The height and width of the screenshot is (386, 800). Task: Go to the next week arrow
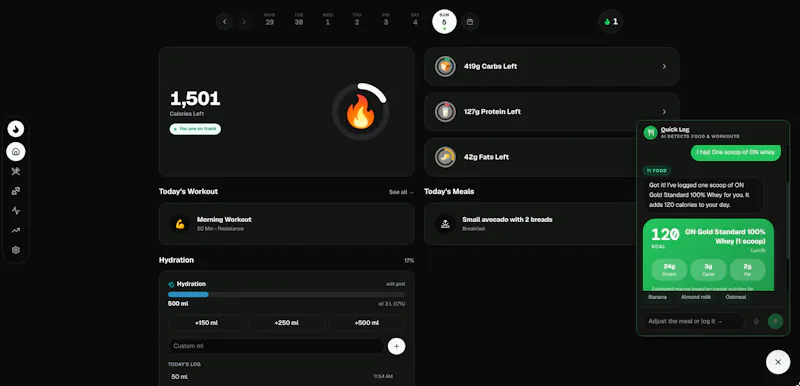[x=244, y=21]
